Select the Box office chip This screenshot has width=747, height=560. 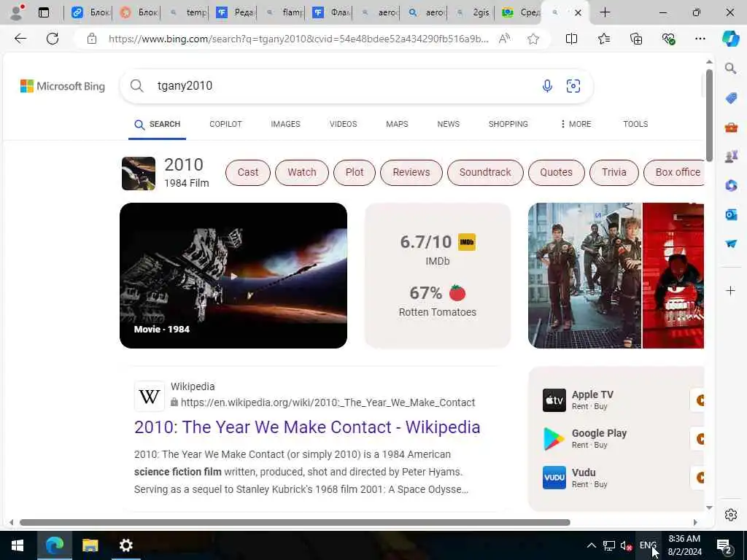pos(673,172)
